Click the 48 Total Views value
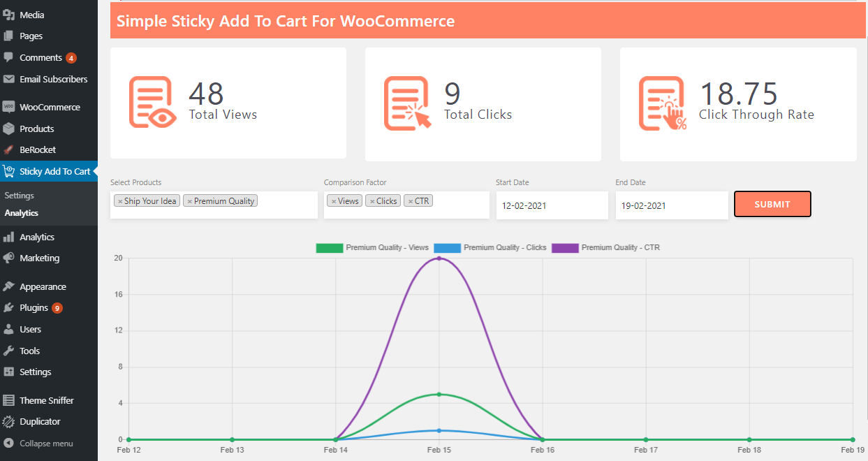The image size is (868, 461). tap(206, 94)
